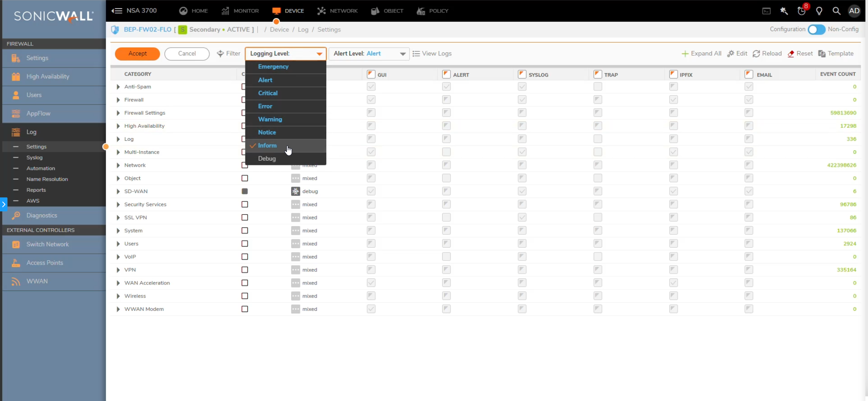Check the Object row color checkbox
The height and width of the screenshot is (401, 868).
coord(245,178)
